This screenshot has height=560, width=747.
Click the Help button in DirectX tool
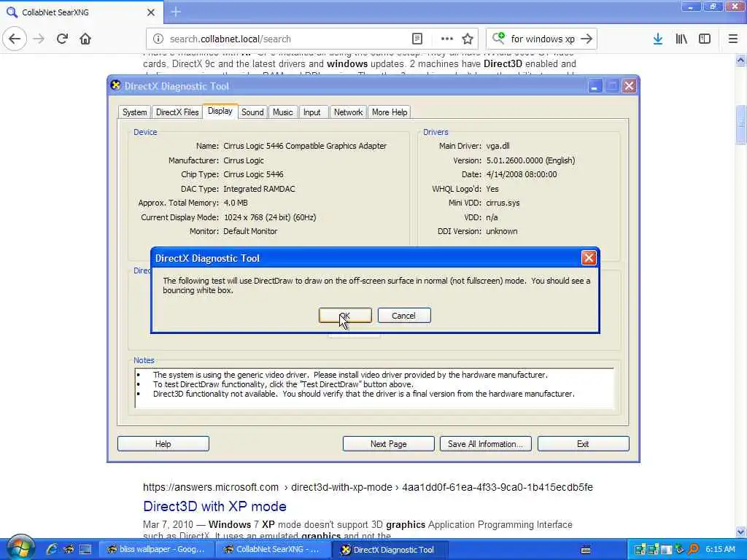click(163, 443)
